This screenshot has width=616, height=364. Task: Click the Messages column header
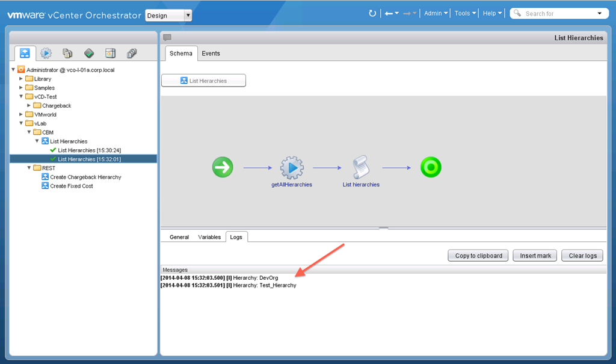pyautogui.click(x=383, y=270)
